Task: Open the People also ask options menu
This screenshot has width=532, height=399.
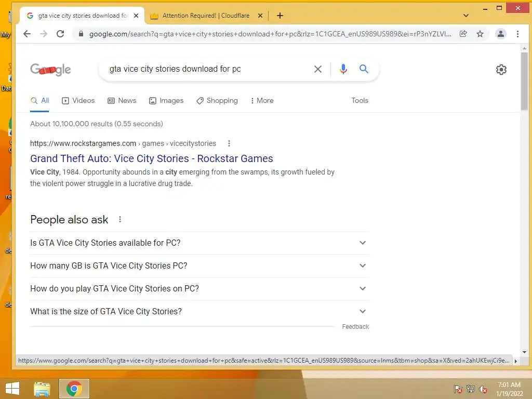Action: pyautogui.click(x=120, y=220)
